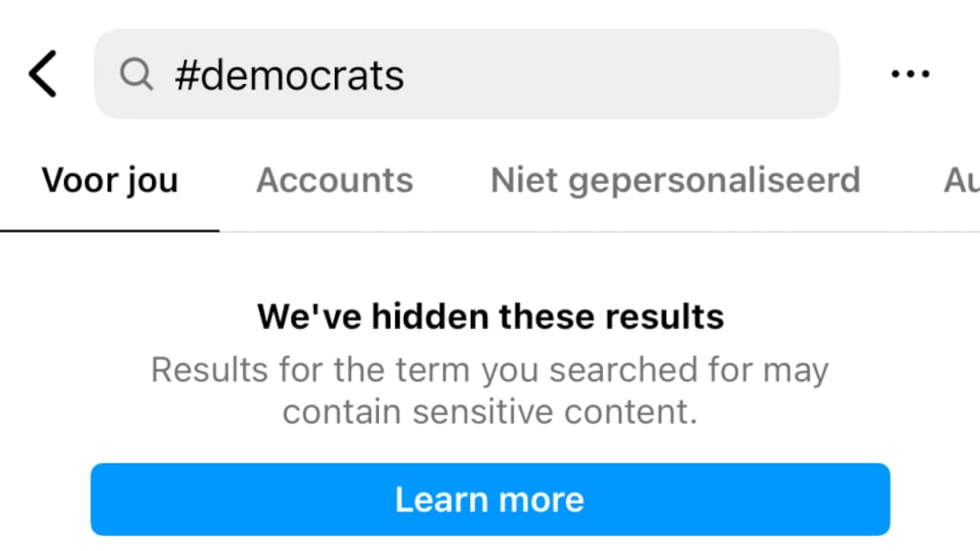Click Learn more about hidden results
The image size is (980, 551).
tap(490, 498)
